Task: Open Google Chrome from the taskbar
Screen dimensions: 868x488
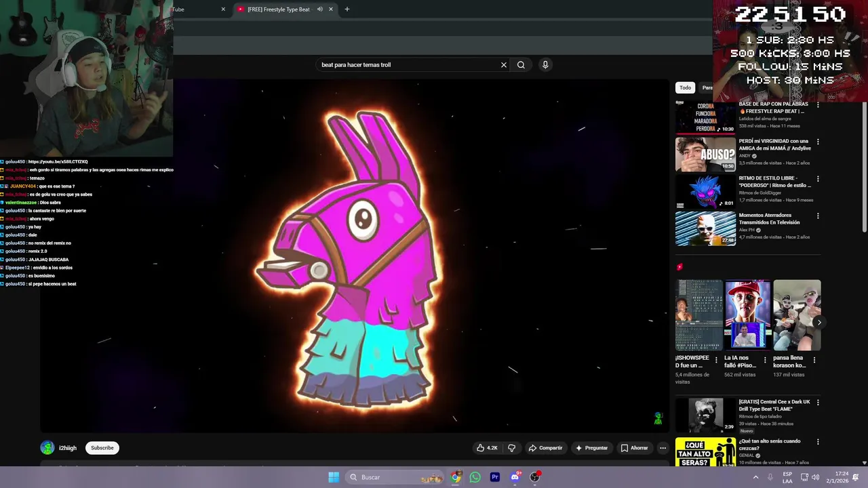Action: coord(456,477)
